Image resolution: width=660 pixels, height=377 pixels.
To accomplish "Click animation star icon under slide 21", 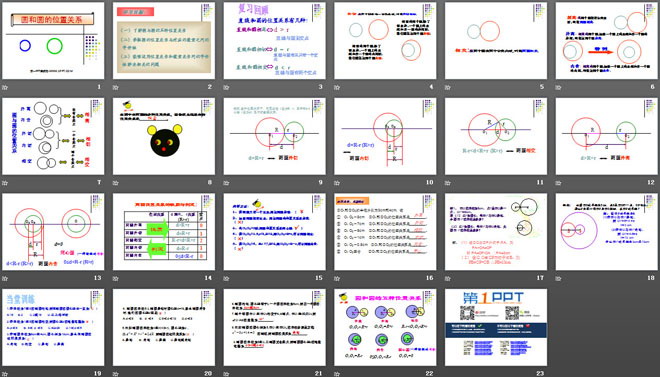I will click(x=226, y=374).
